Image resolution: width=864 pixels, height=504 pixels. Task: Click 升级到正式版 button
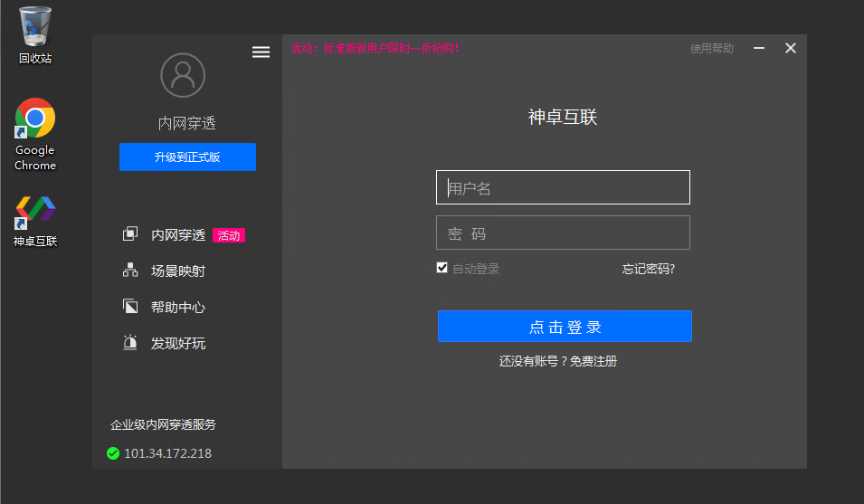pos(187,157)
